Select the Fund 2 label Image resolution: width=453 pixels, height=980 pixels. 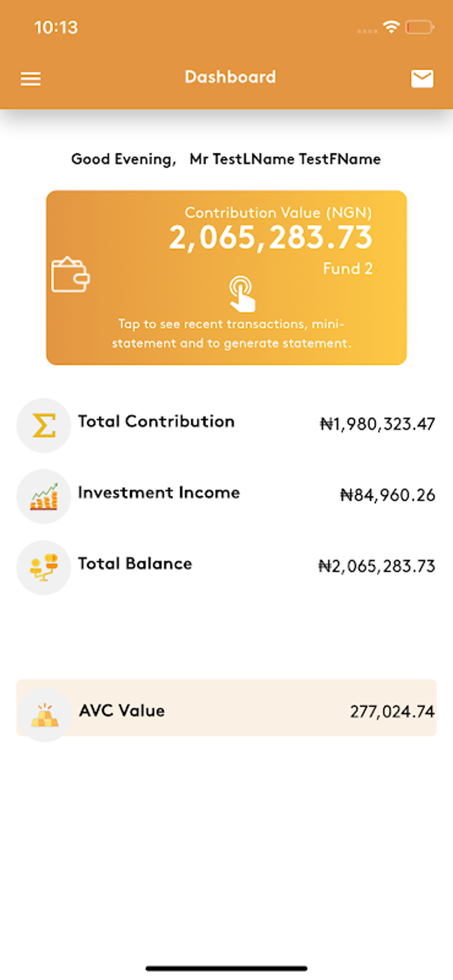tap(347, 268)
